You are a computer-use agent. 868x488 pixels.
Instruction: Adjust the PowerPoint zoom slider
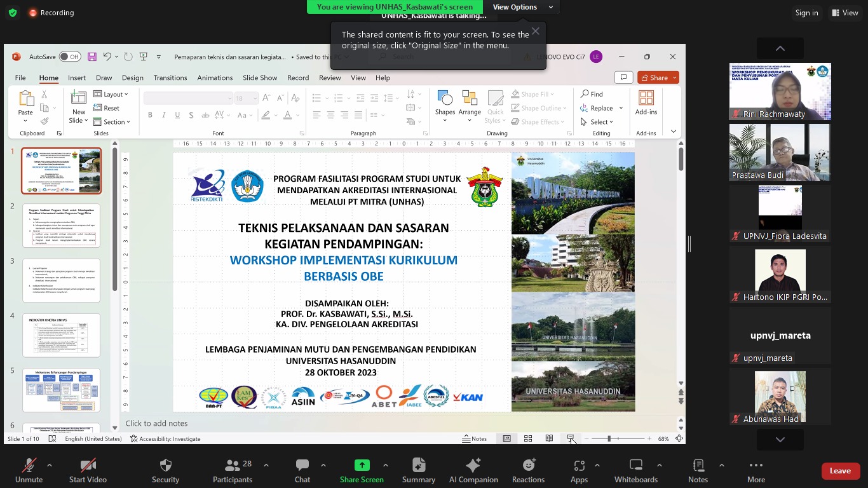pyautogui.click(x=609, y=438)
